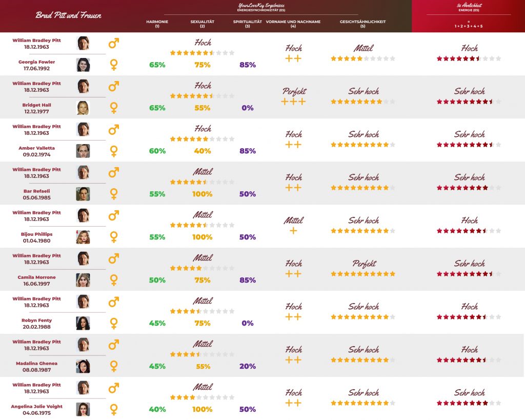This screenshot has height=420, width=525.
Task: Select the Sexualität (2) column header
Action: (x=203, y=24)
